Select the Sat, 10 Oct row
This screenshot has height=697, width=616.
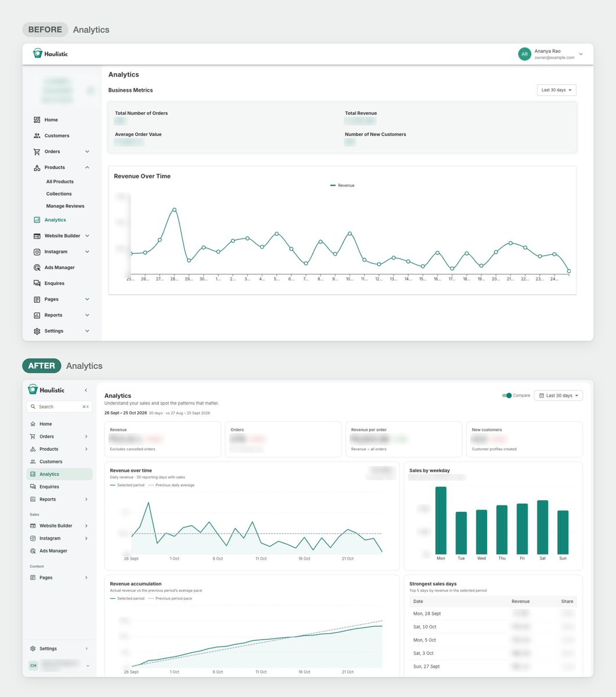coord(493,627)
